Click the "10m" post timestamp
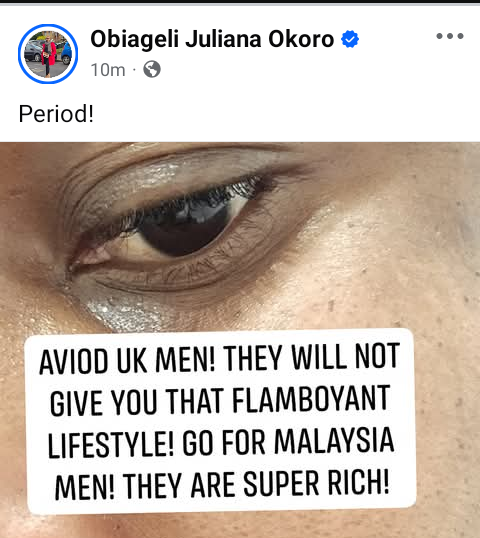Viewport: 480px width, 538px height. [x=108, y=70]
